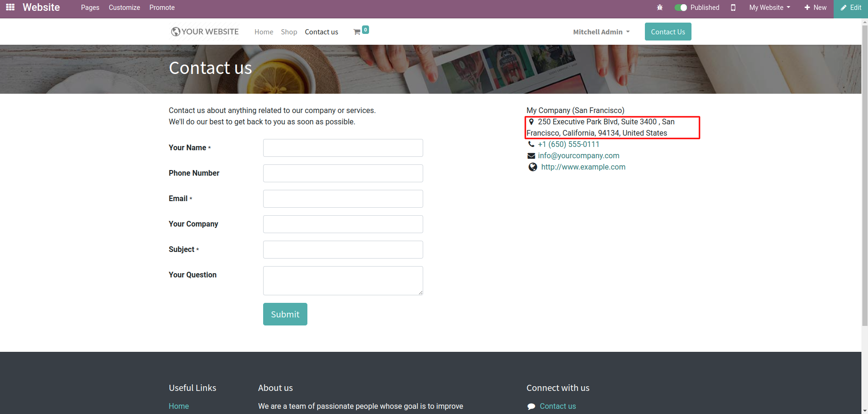Open the My Website dropdown
The image size is (868, 414).
click(x=770, y=8)
